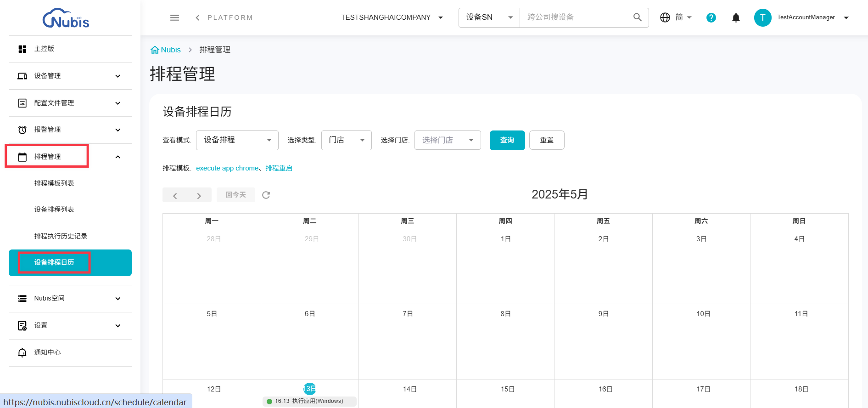
Task: Click the dashboard icon for 主控版
Action: point(22,49)
